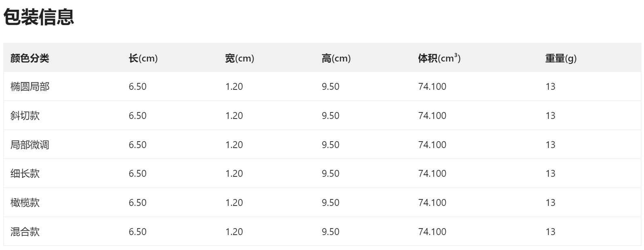The height and width of the screenshot is (250, 644).
Task: Select the 斜切款 row label
Action: (25, 116)
